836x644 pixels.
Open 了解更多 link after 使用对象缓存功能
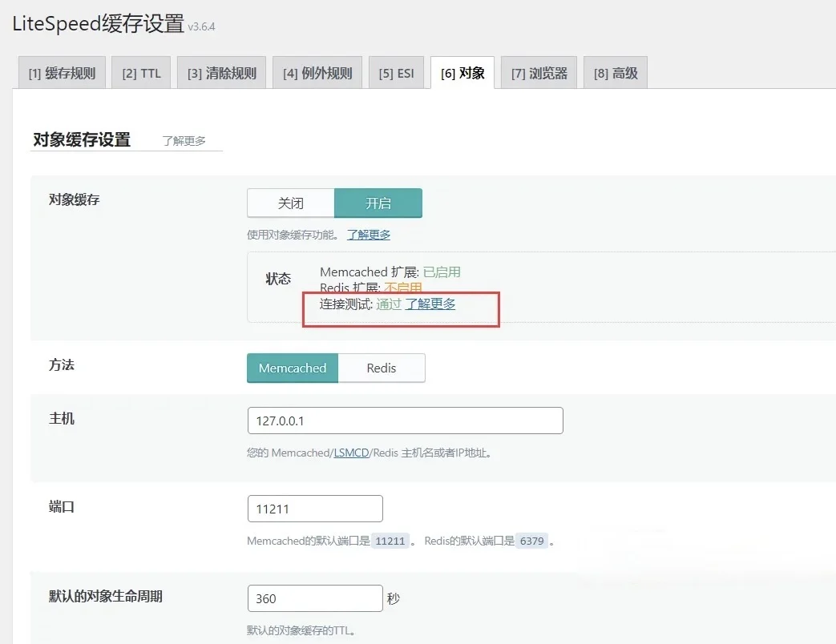369,235
